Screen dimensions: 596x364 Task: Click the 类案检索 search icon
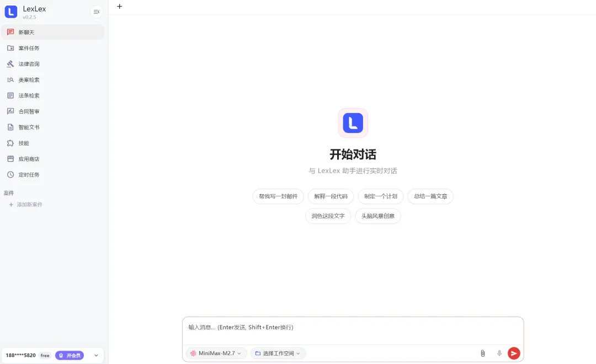[10, 80]
